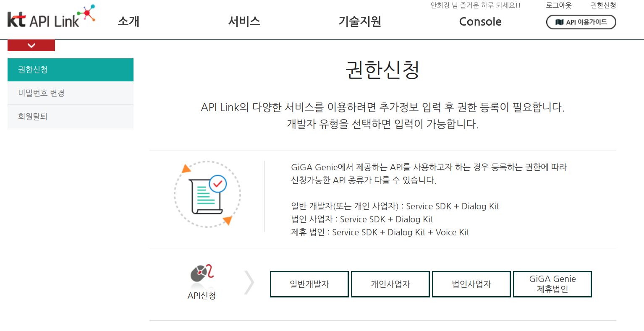
Task: Click the text 개발자 유형을 선택하면 입력이 가능합니다
Action: point(382,124)
